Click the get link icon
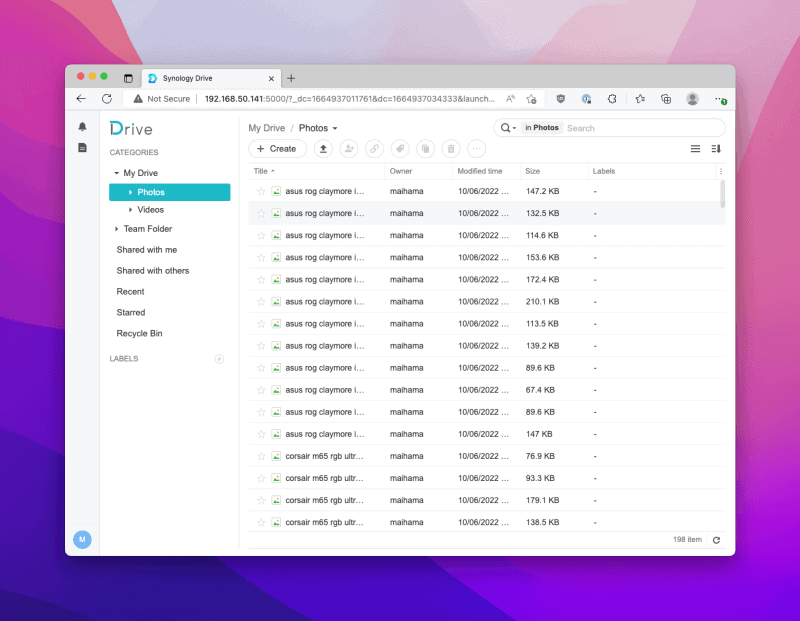Screen dimensions: 800x621 click(x=374, y=149)
